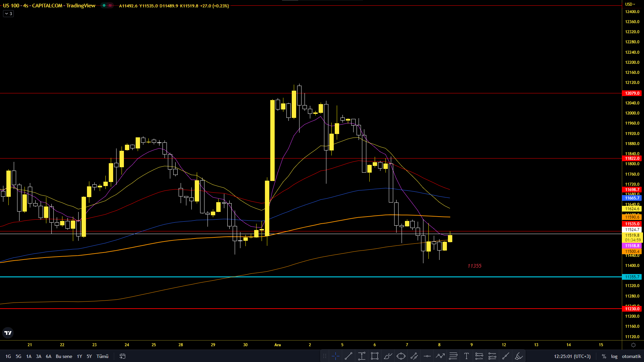Activate the horizontal line tool
Screen dimensions: 644x362
pos(427,356)
